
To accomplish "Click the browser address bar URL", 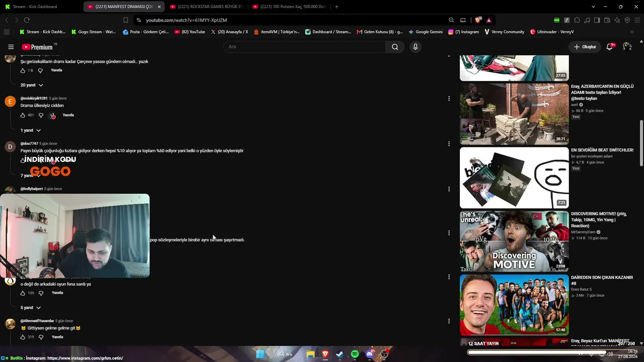I will [186, 20].
